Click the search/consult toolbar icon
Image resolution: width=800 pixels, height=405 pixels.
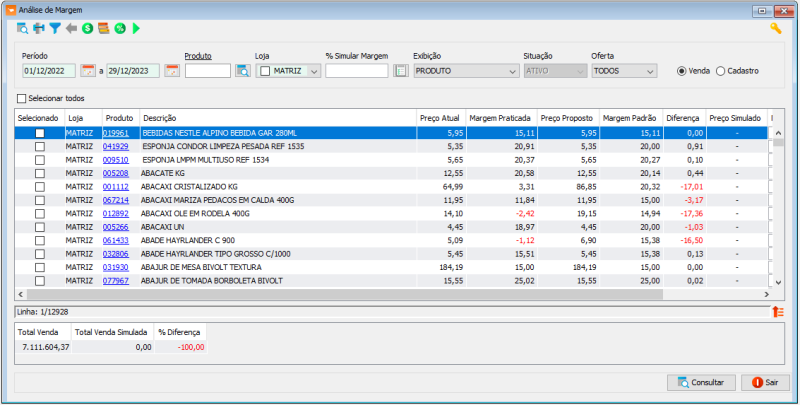coord(23,29)
